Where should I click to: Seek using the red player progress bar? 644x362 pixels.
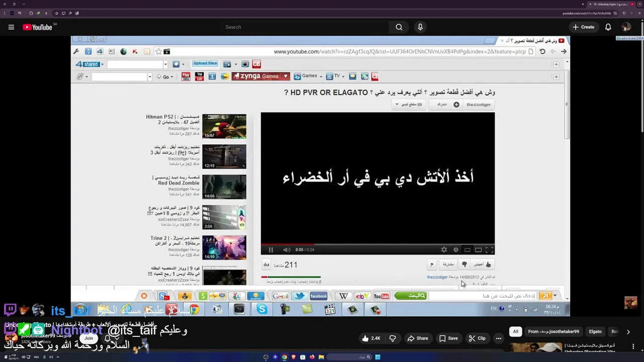[377, 244]
